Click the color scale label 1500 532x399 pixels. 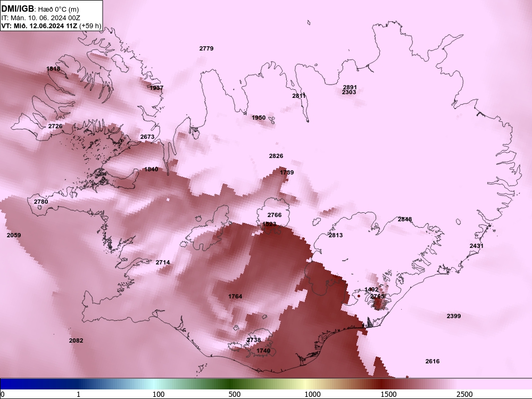(388, 394)
